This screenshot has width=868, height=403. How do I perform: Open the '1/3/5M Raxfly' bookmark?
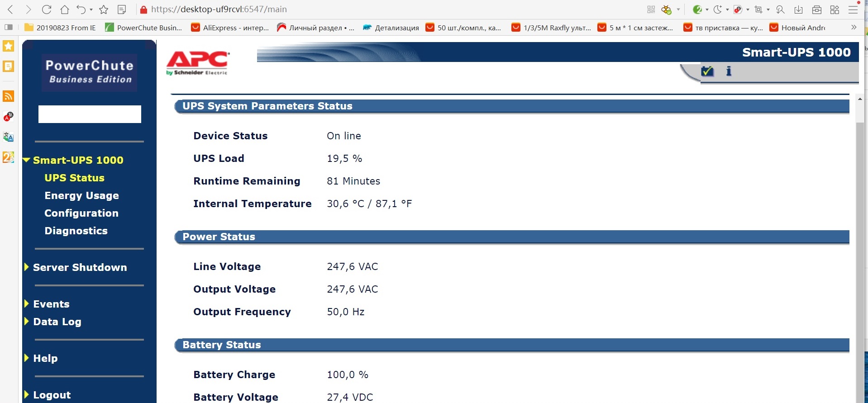pos(551,28)
